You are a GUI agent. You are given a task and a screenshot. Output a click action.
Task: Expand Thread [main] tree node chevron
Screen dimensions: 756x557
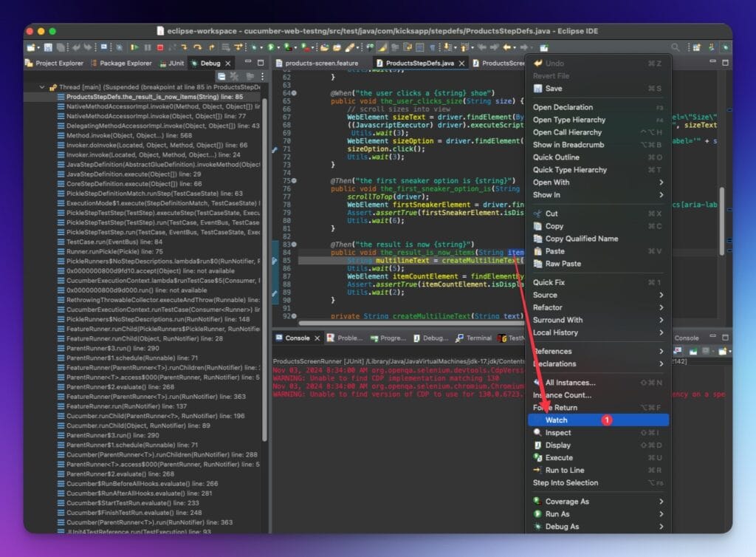coord(42,87)
